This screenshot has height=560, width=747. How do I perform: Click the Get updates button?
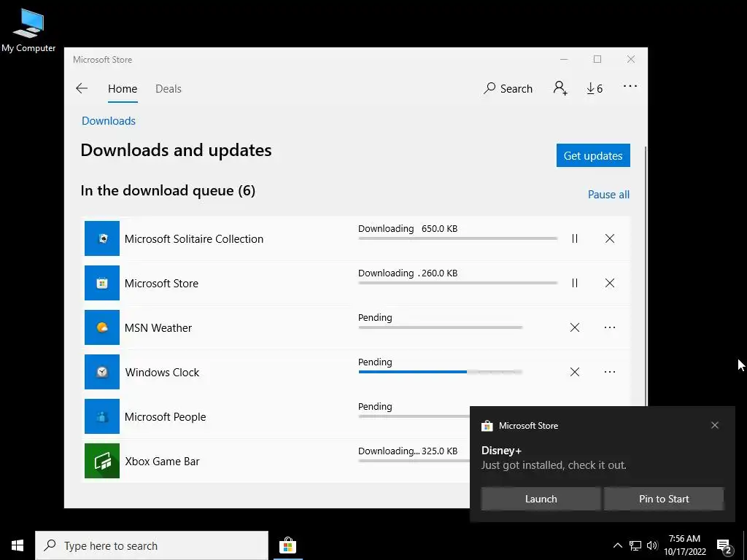(x=593, y=156)
